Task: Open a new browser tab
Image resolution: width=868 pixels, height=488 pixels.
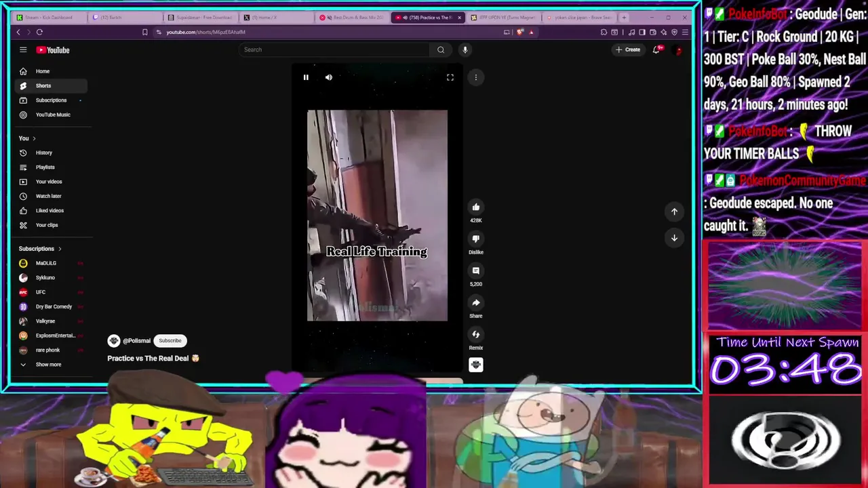Action: coord(624,17)
